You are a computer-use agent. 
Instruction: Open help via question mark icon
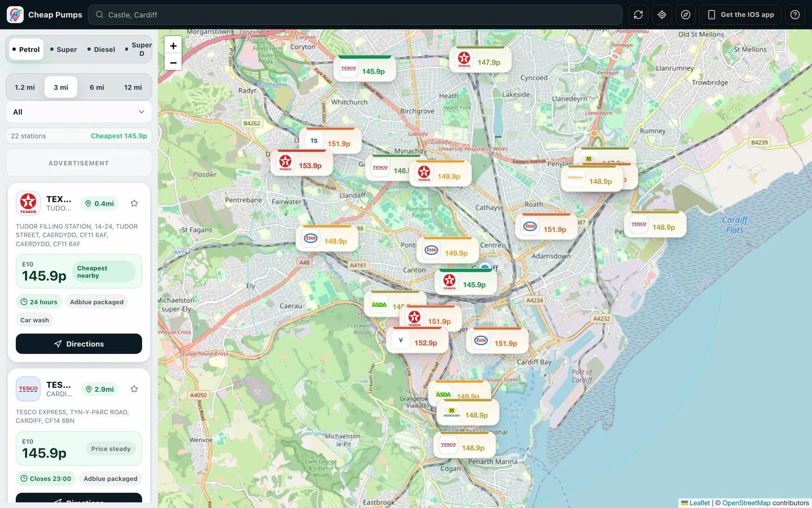click(x=795, y=15)
